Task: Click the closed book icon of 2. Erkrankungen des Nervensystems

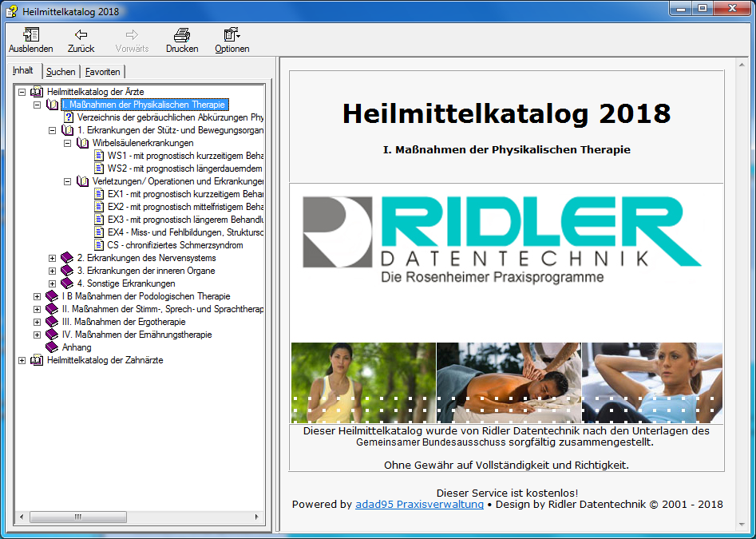Action: [x=67, y=258]
